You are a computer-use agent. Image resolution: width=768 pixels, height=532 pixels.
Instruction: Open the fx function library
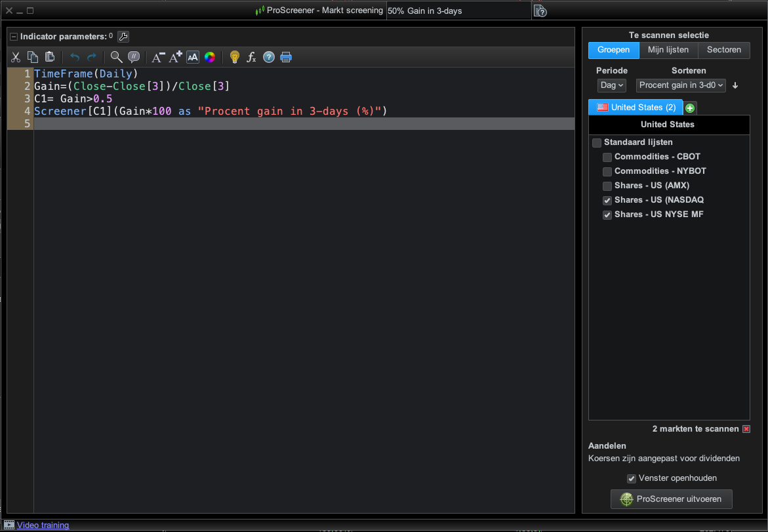click(x=251, y=57)
